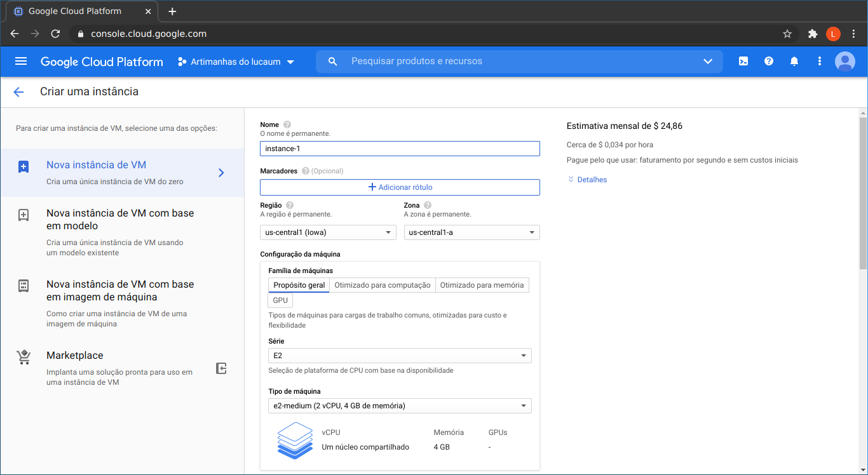Choose Nova instância de VM option
This screenshot has width=868, height=475.
coord(122,173)
